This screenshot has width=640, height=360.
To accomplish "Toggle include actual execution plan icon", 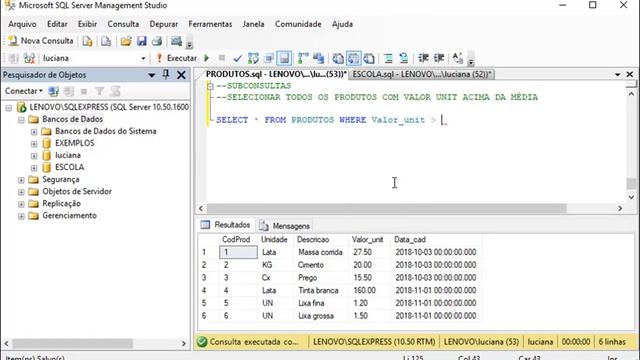I will tap(303, 58).
